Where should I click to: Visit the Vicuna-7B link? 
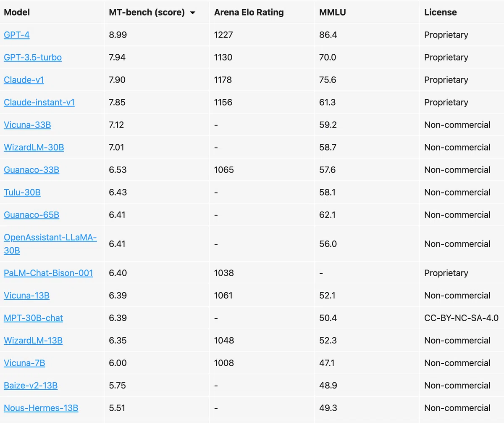(24, 363)
